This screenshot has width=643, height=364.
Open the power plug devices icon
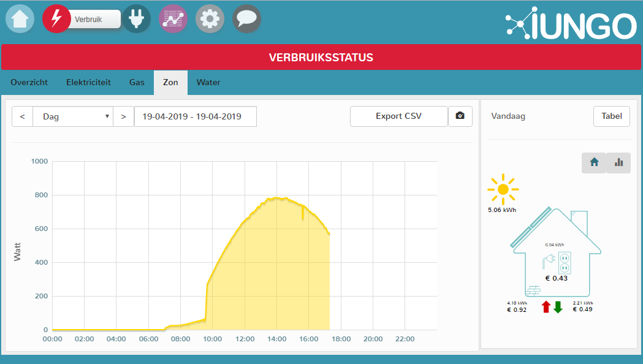[x=136, y=19]
